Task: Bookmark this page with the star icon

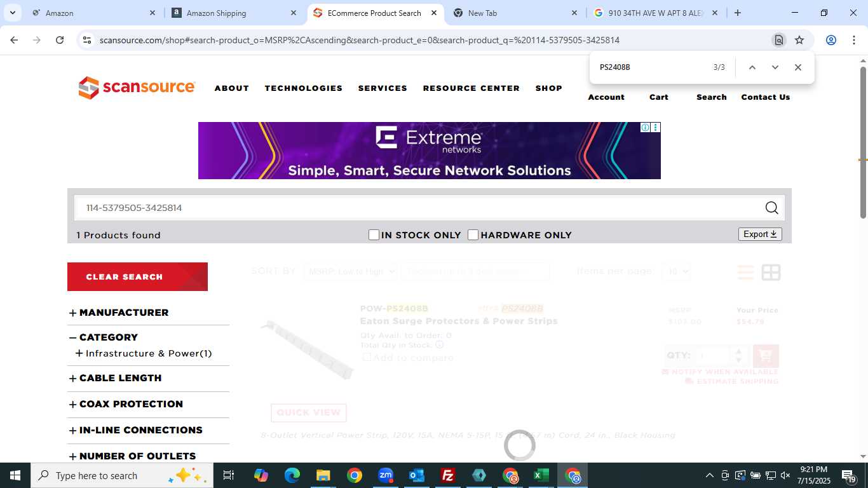Action: point(799,40)
